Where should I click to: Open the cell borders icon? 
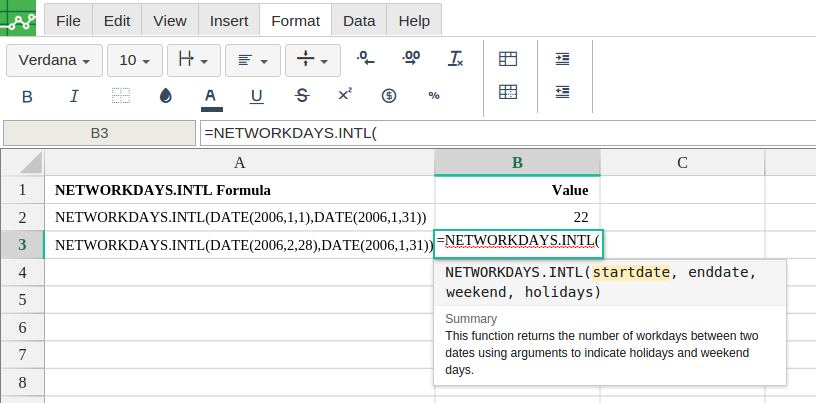(120, 96)
